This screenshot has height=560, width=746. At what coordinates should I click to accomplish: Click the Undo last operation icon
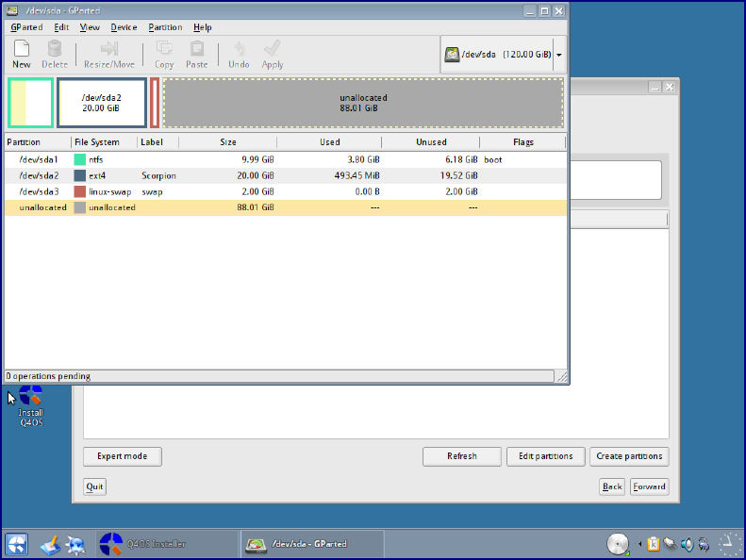pyautogui.click(x=239, y=55)
